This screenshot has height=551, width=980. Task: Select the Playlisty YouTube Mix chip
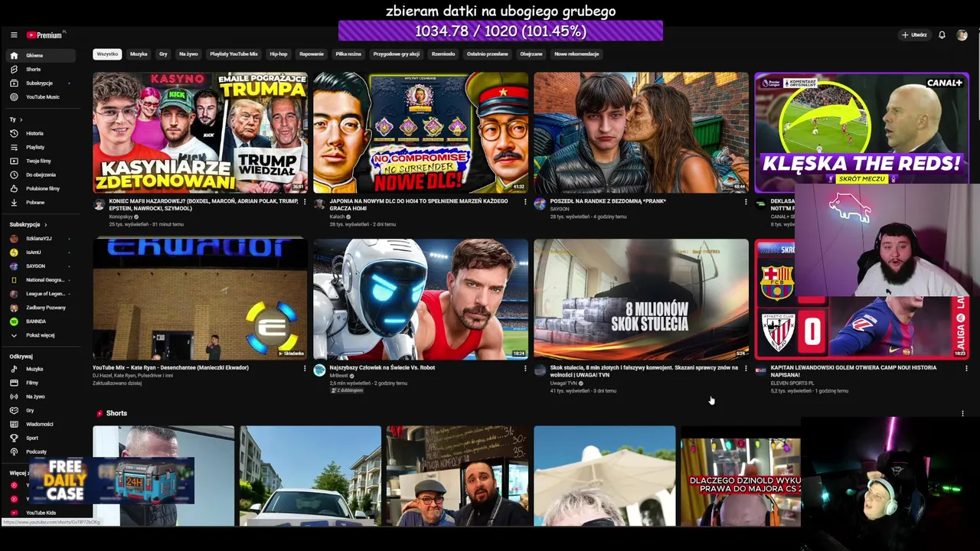pyautogui.click(x=234, y=54)
